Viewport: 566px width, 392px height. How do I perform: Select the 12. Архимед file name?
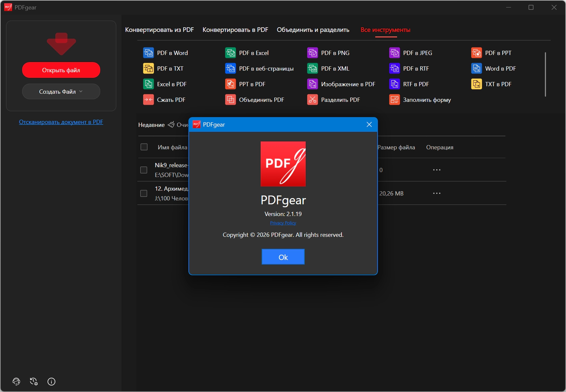tap(172, 189)
